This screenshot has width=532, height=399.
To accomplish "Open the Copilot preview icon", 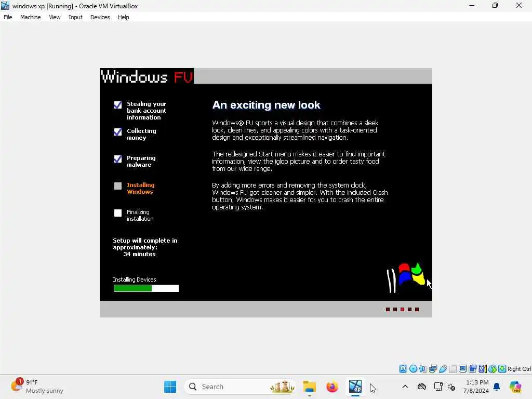I will click(x=516, y=387).
